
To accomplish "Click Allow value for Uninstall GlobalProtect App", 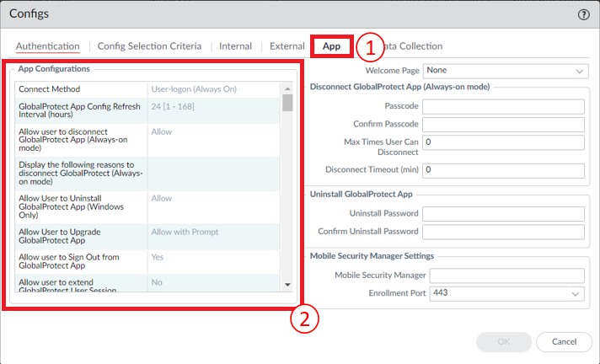I will (162, 198).
